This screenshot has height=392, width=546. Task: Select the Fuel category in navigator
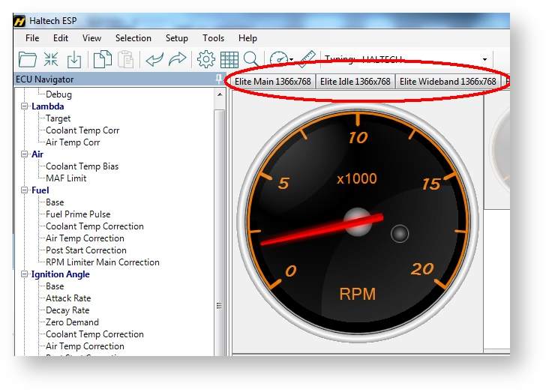[x=40, y=190]
